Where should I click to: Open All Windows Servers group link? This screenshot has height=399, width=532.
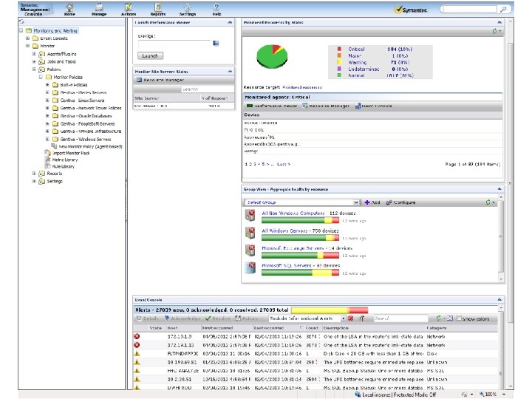point(284,231)
